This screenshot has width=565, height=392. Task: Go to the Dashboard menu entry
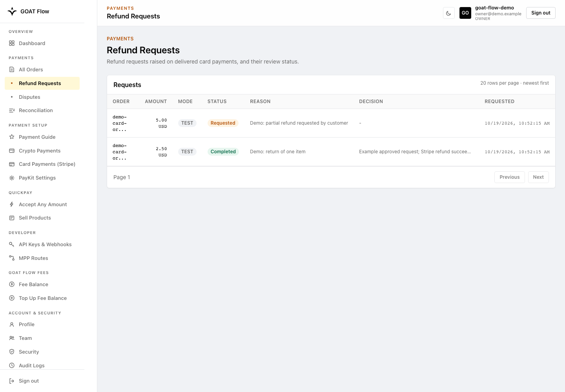point(42,43)
